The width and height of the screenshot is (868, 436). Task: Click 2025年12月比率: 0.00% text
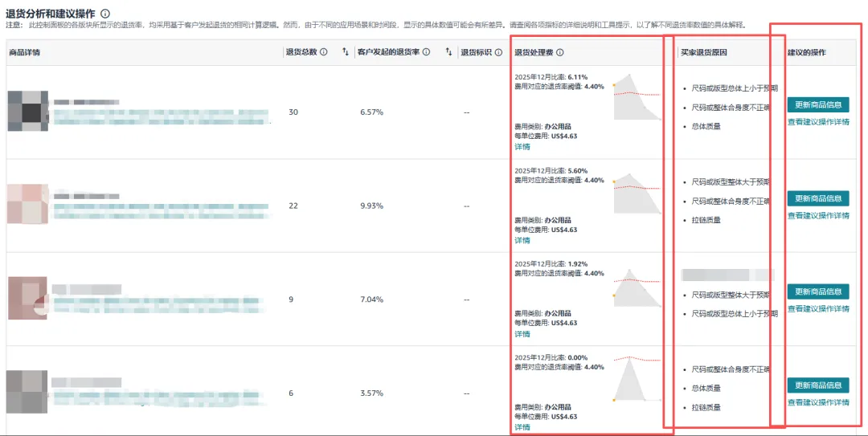[x=551, y=357]
